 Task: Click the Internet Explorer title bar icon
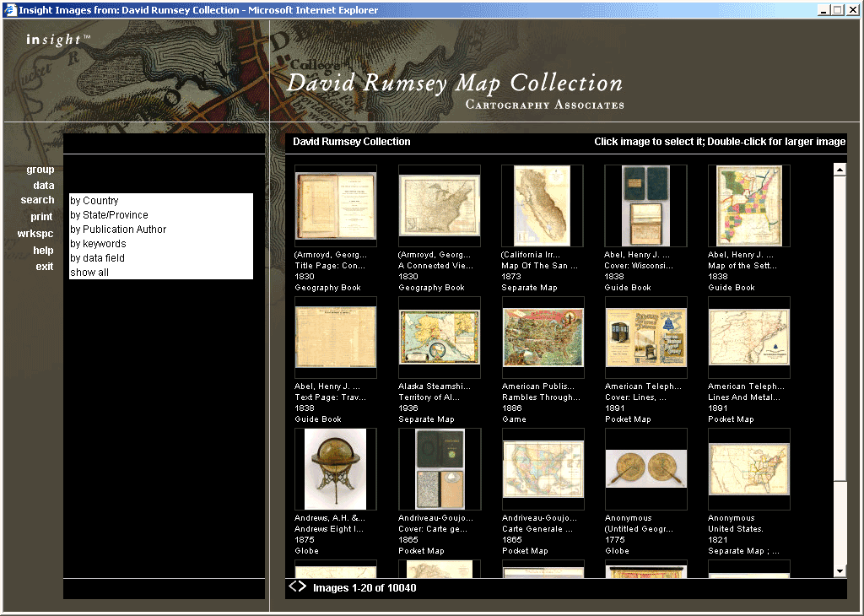pos(9,10)
